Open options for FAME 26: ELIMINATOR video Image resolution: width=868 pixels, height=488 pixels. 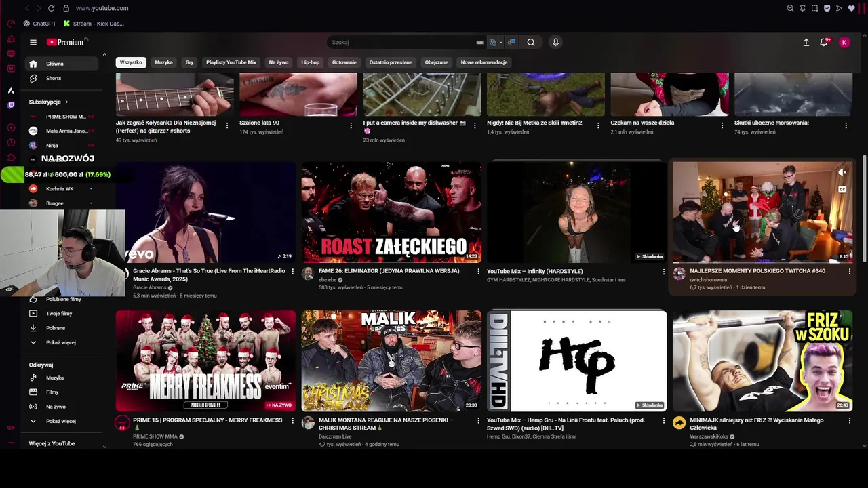coord(478,271)
